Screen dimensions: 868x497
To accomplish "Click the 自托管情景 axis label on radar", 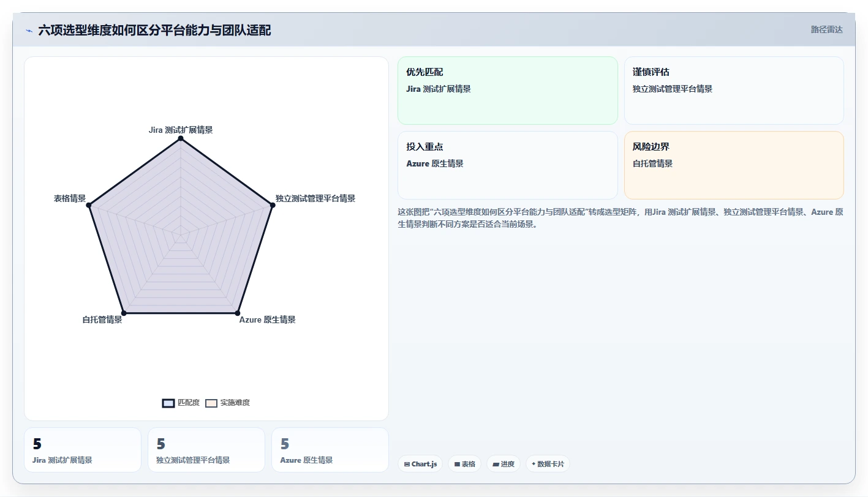I will [x=102, y=319].
